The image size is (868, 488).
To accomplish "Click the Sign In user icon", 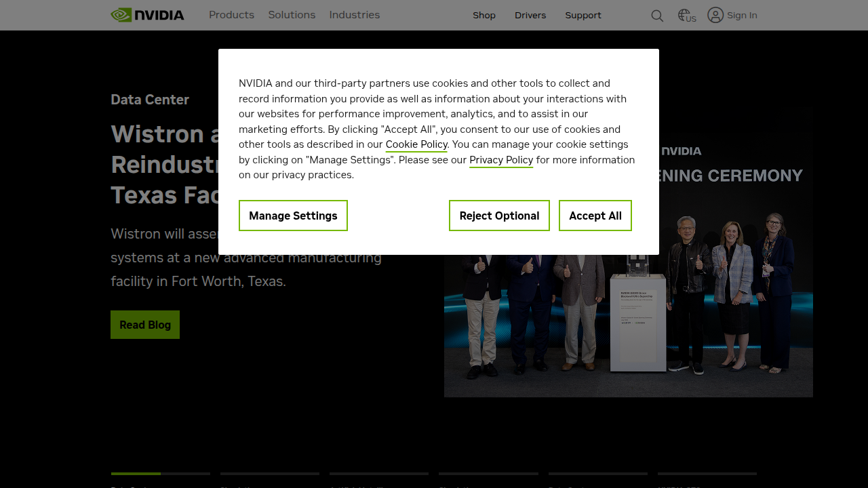I will point(715,15).
